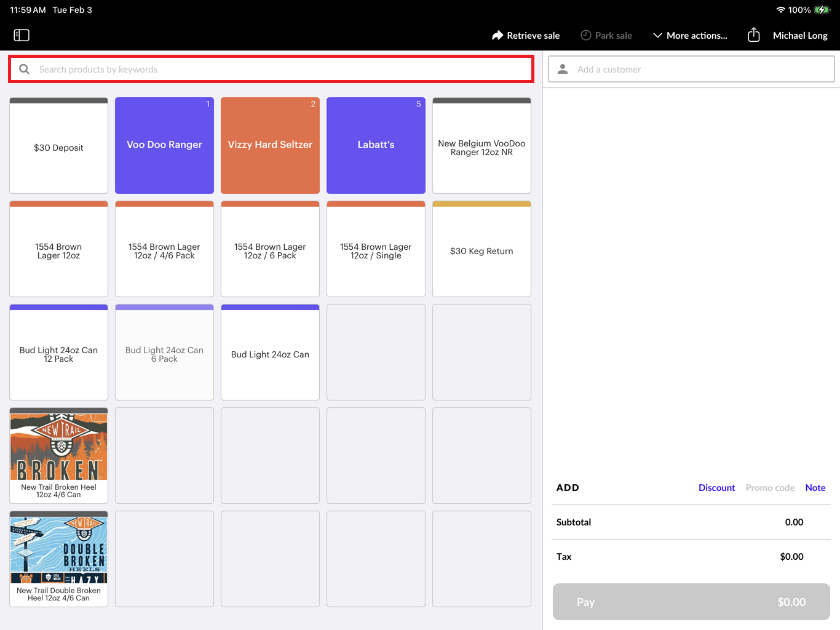The image size is (840, 630).
Task: Click the customer person icon
Action: pyautogui.click(x=563, y=69)
